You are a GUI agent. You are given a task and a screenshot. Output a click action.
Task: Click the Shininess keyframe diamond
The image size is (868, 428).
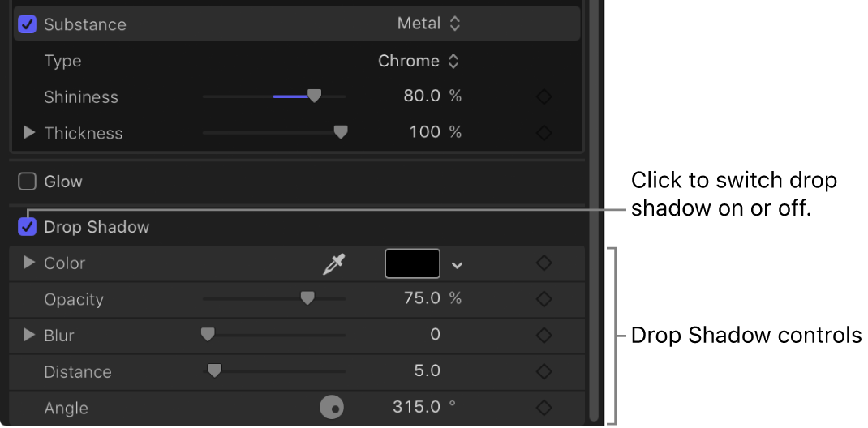(544, 96)
